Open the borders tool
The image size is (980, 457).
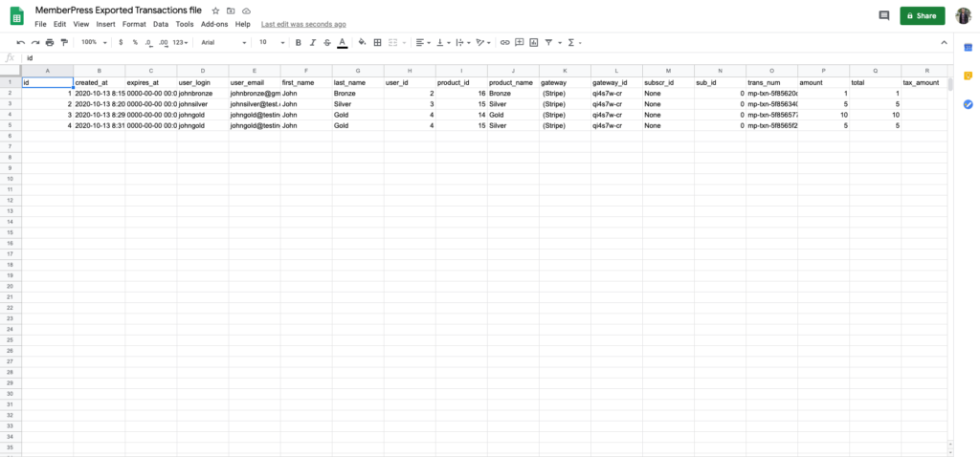377,42
